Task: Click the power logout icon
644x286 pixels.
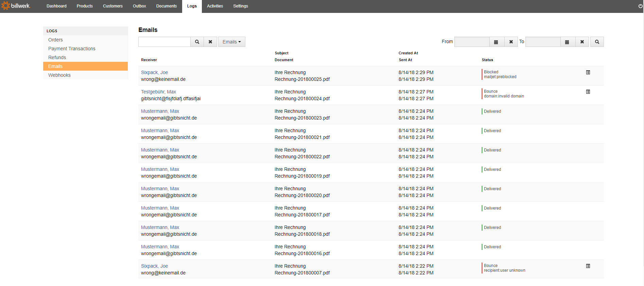Action: coord(640,6)
